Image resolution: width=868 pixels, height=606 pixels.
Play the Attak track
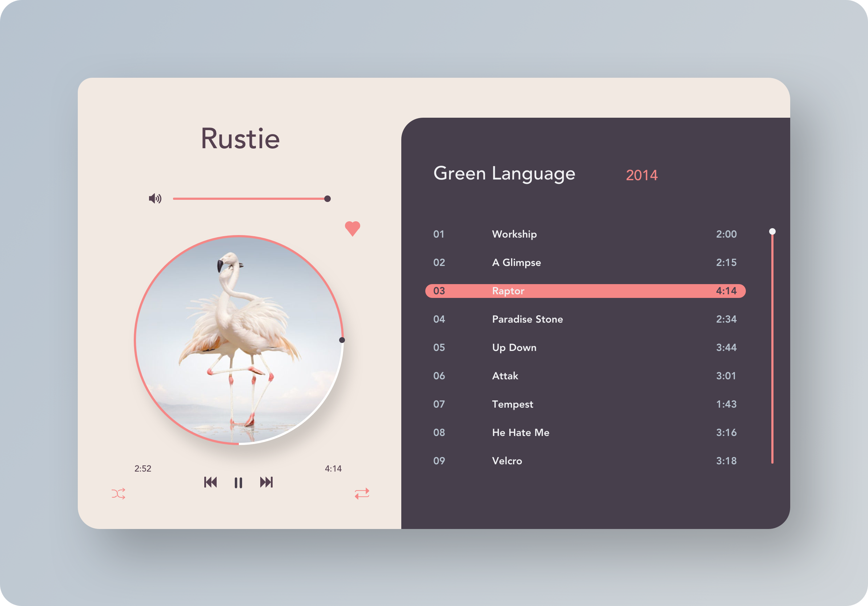pyautogui.click(x=505, y=376)
